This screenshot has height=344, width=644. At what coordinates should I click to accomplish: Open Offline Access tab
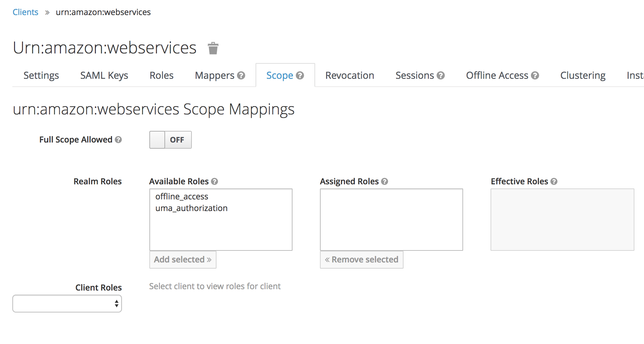coord(497,75)
